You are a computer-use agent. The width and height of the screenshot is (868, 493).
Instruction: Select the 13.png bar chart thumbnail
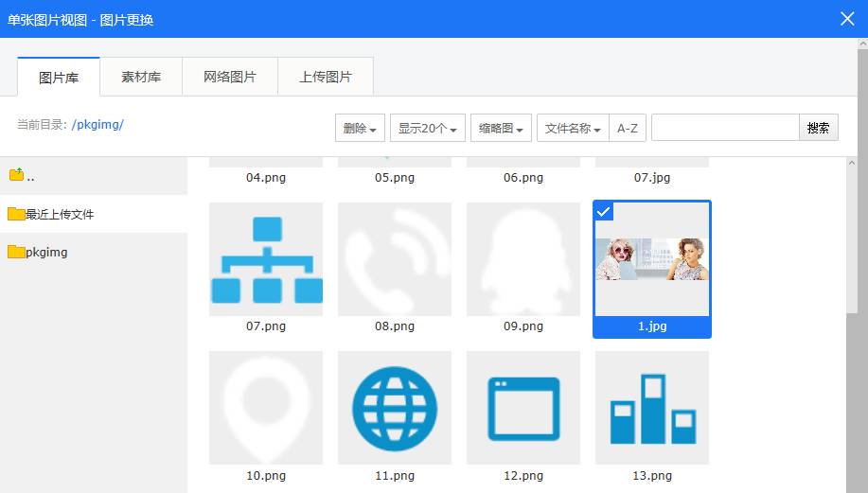click(x=652, y=408)
